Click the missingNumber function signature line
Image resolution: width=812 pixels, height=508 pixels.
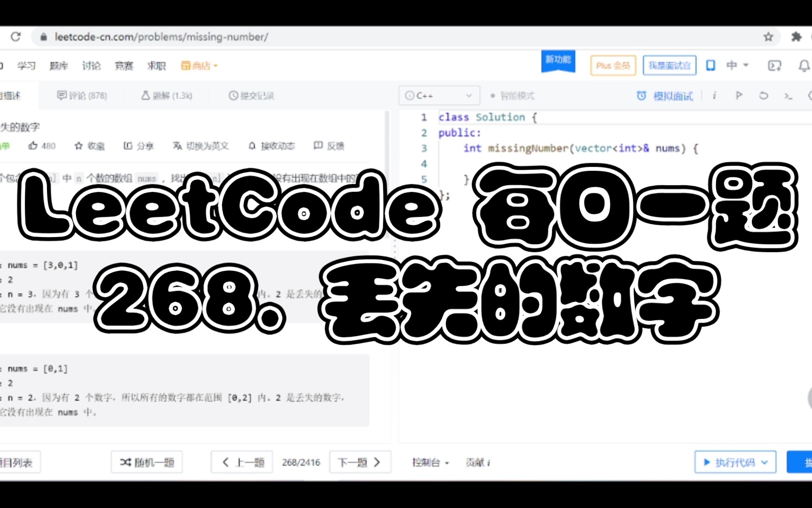pyautogui.click(x=581, y=148)
